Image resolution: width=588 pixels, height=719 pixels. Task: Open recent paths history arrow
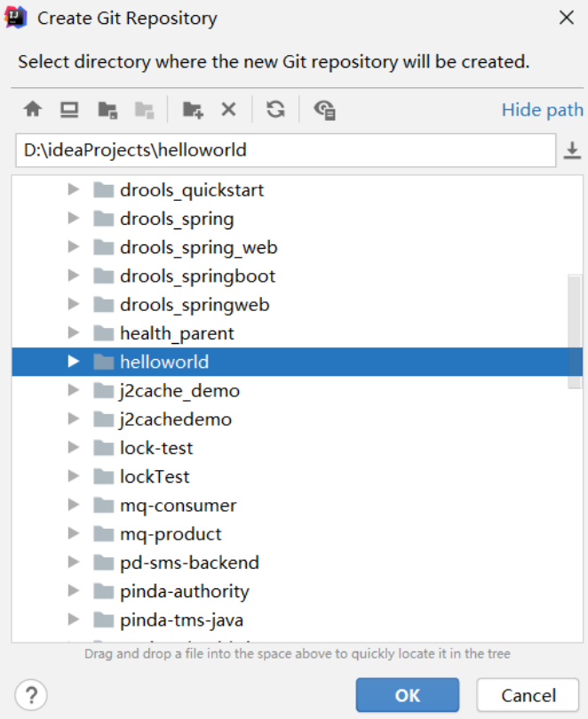[x=573, y=151]
